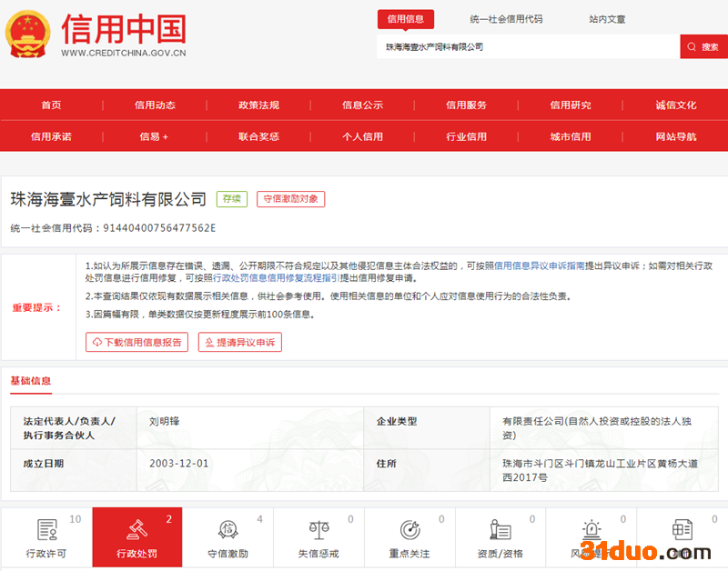Open the 重点关注 target icon
This screenshot has width=728, height=571.
click(409, 529)
